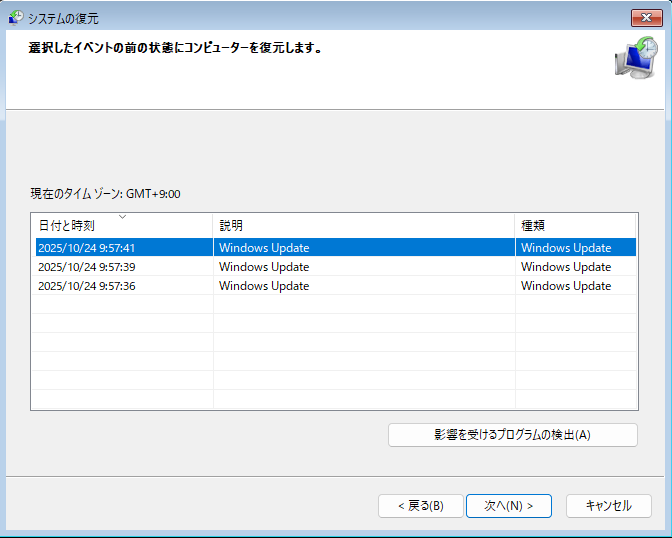
Task: Click the System Restore title bar icon
Action: (x=16, y=18)
